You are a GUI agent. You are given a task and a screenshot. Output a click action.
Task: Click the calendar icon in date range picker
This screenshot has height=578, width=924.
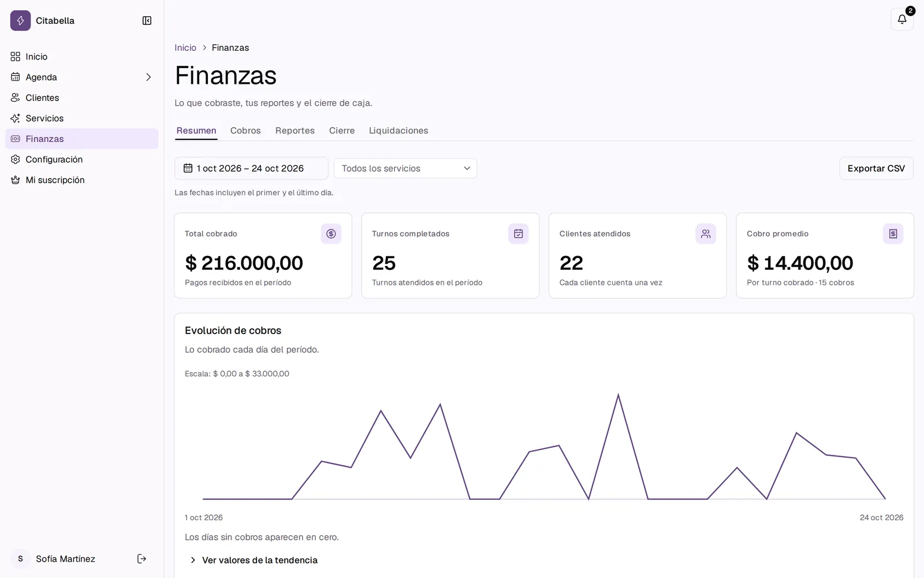[x=188, y=168]
